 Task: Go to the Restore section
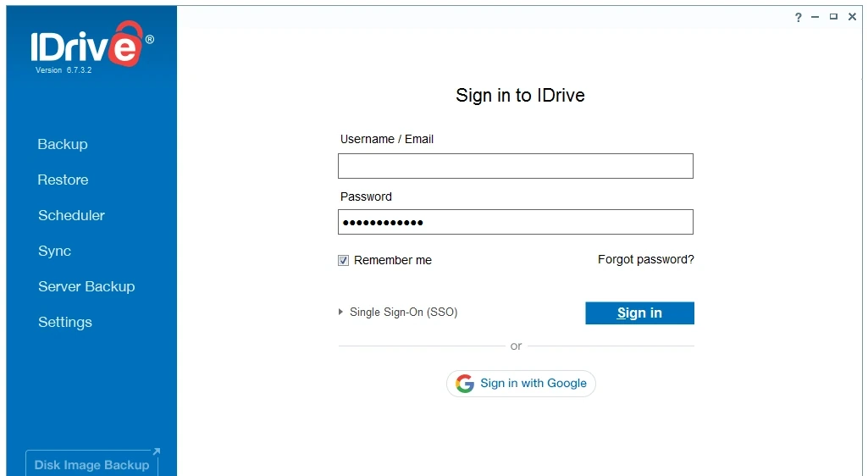[x=63, y=180]
